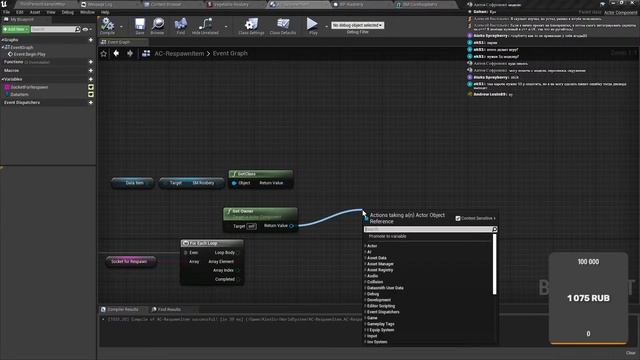Select Promote to variable entry
640x360 pixels.
click(387, 236)
